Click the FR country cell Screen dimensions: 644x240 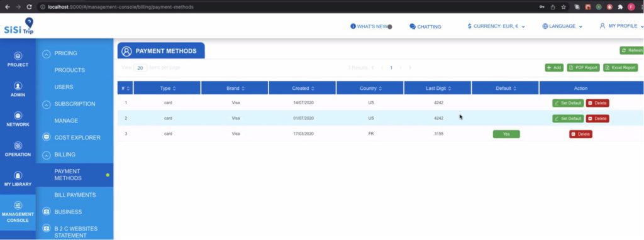coord(371,134)
